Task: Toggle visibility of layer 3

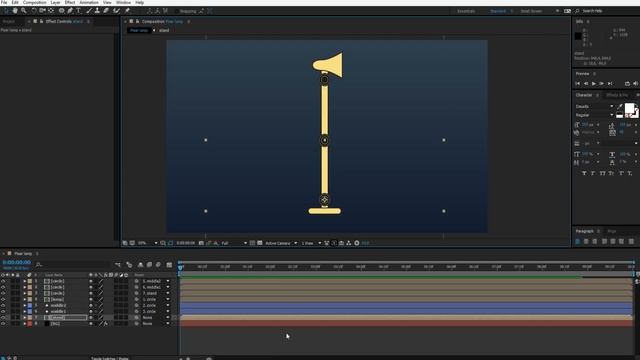Action: point(3,293)
